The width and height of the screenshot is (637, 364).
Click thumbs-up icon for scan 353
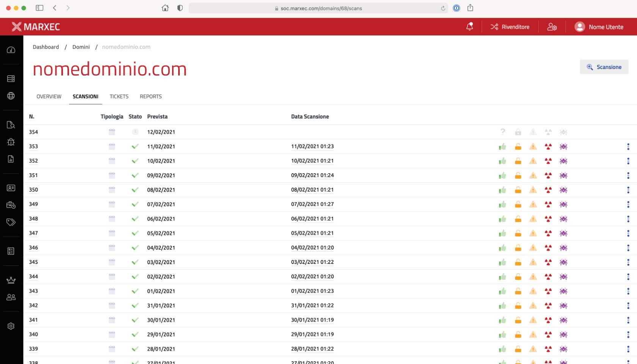503,146
